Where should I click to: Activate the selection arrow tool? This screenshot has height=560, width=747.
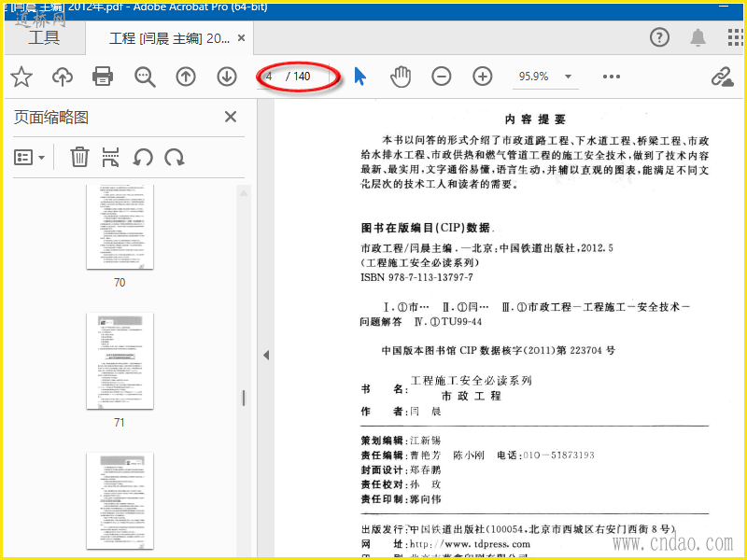pos(360,77)
